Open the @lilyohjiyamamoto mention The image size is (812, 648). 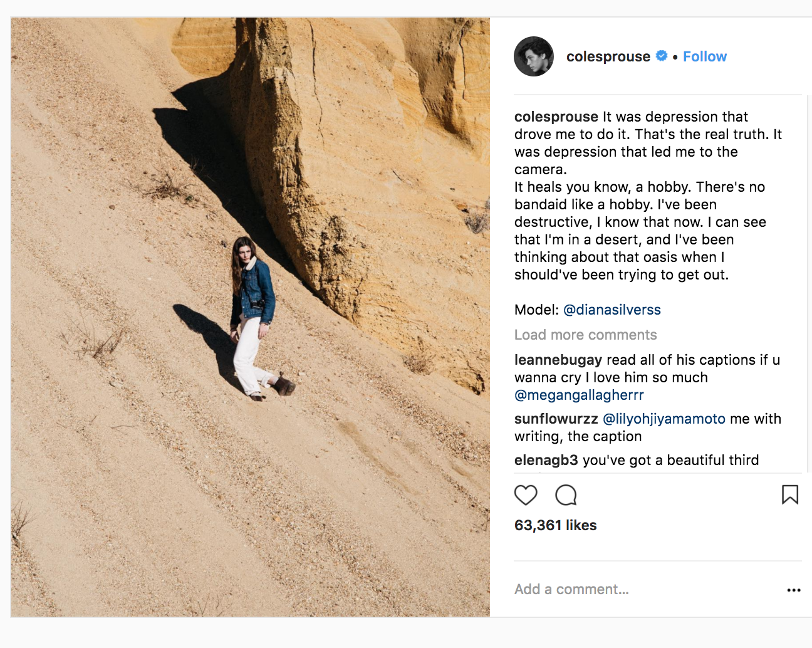point(664,419)
